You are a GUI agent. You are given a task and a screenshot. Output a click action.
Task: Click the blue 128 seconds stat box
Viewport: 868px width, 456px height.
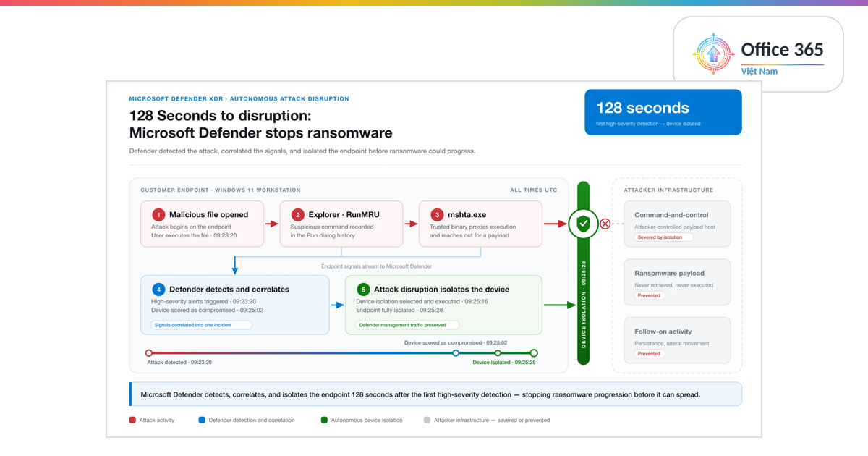[x=663, y=112]
